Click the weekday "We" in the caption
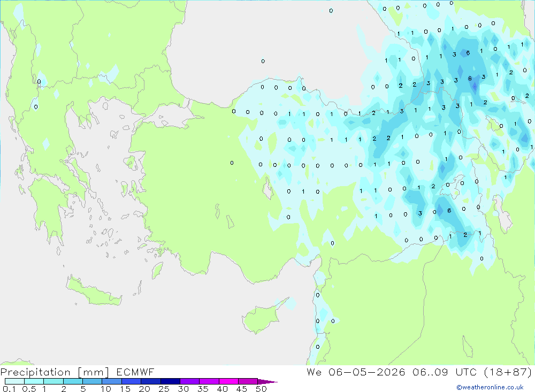535x392 pixels. point(314,372)
